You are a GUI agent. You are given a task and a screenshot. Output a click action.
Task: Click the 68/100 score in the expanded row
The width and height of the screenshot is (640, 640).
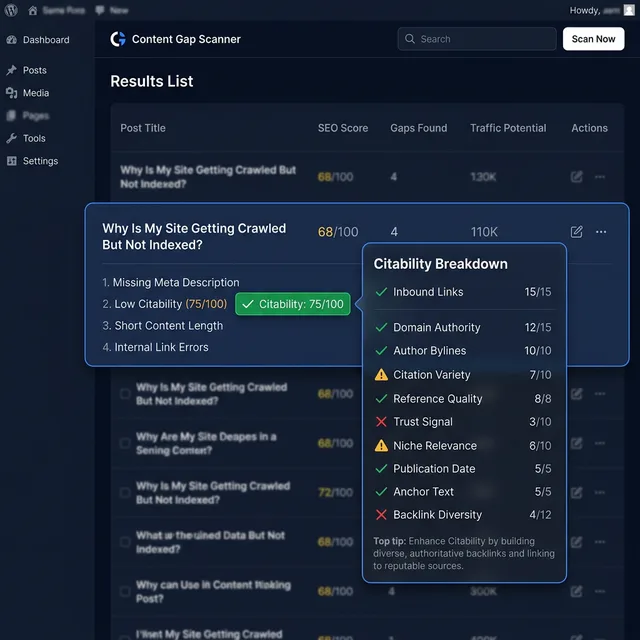(338, 232)
